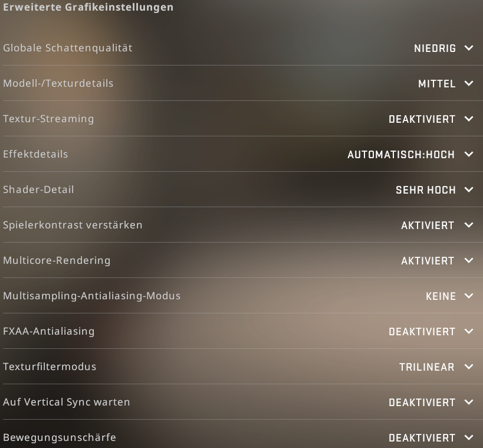
Task: Expand Spielerkontrast verstärken chevron
Action: [x=469, y=225]
